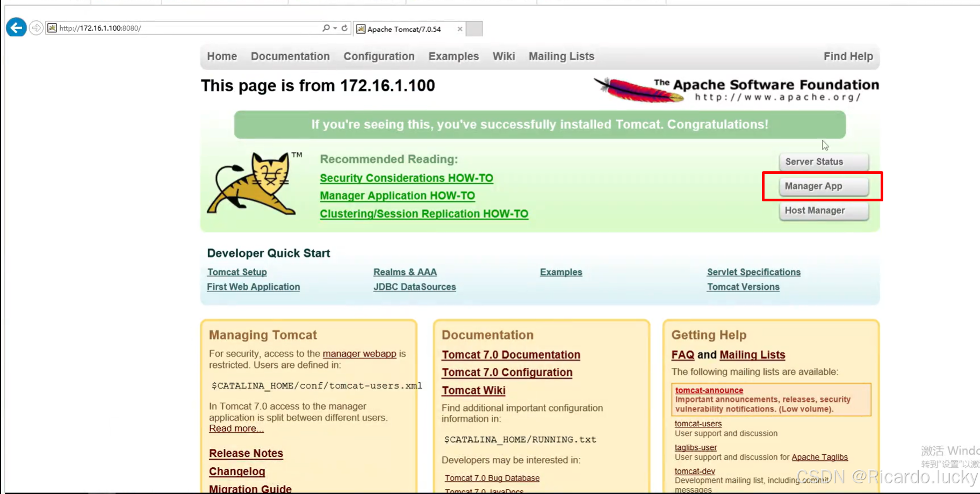Image resolution: width=980 pixels, height=494 pixels.
Task: Open the Servlet Specifications link
Action: [754, 272]
